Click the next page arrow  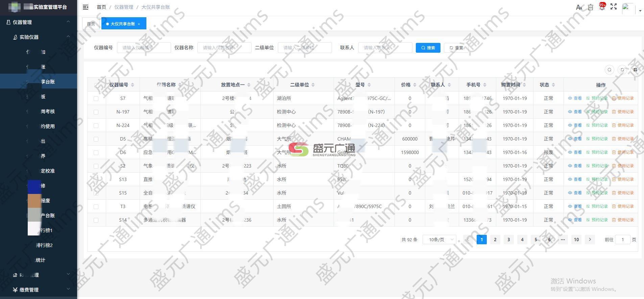(x=590, y=240)
